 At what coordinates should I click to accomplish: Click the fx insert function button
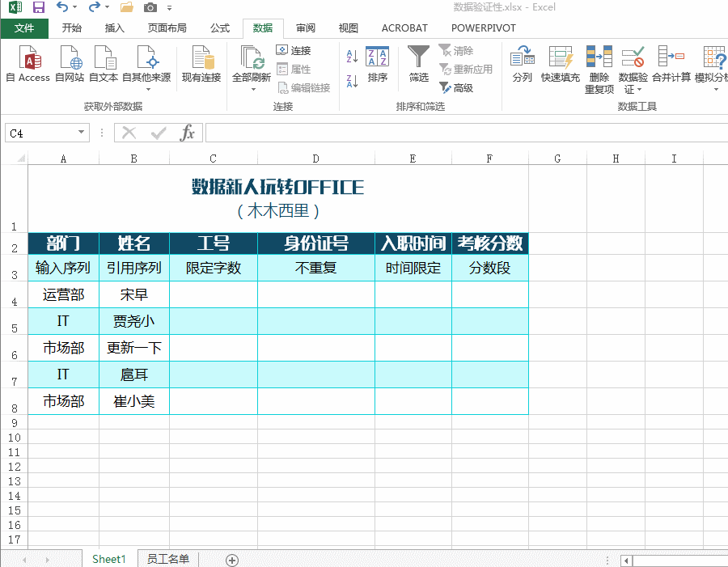pyautogui.click(x=187, y=133)
